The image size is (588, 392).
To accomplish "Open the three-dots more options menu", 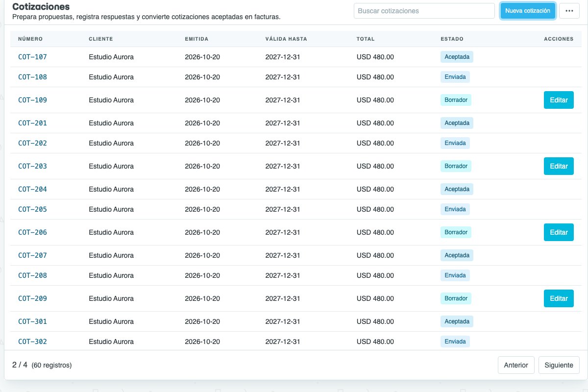I will 569,11.
